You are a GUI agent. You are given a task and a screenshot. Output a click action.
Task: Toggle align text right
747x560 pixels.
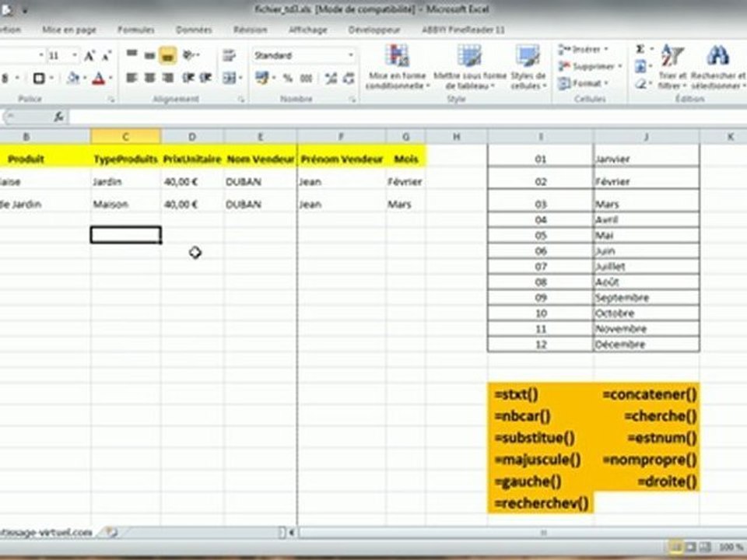tap(168, 78)
